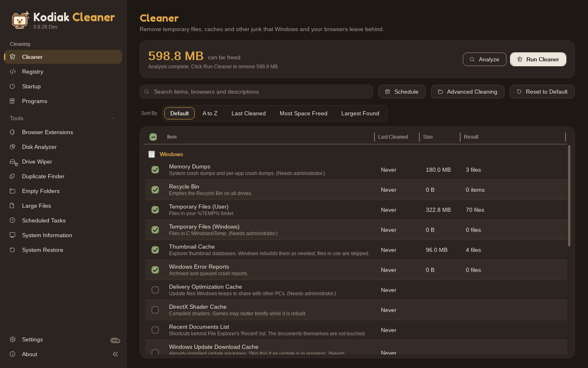588x368 pixels.
Task: Click the paperclip icon beside Settings
Action: pos(115,340)
